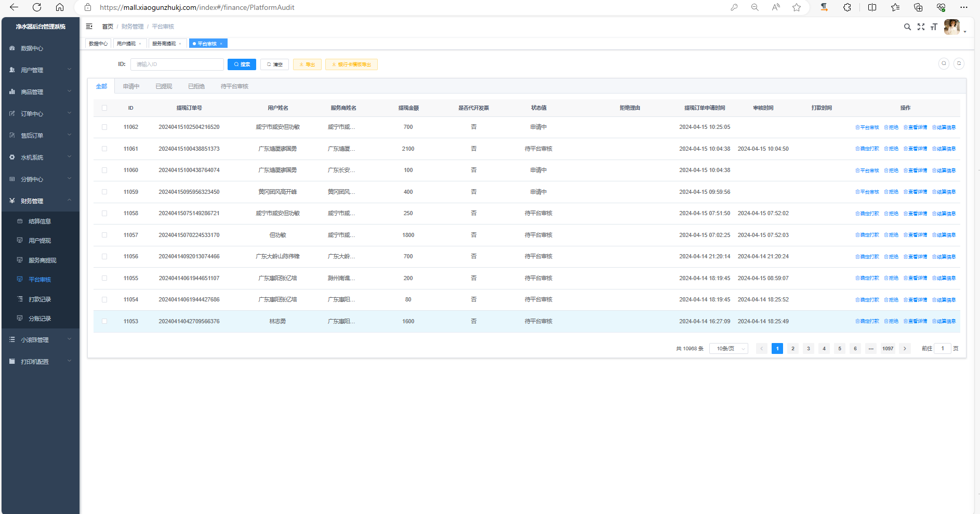Expand 售后订单 sidebar menu

41,136
